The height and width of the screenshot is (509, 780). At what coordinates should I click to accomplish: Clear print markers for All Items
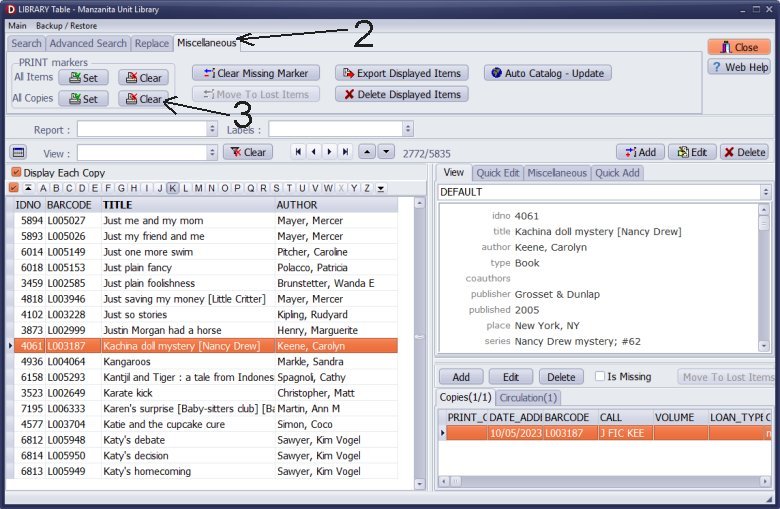143,78
